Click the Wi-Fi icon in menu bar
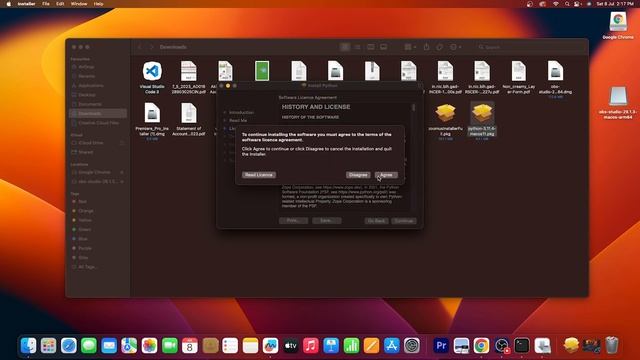The height and width of the screenshot is (360, 640). (x=556, y=4)
